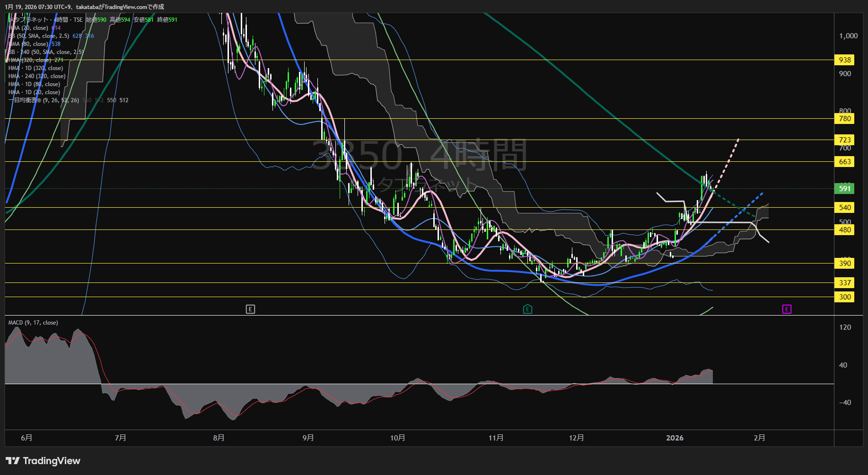
Task: Select the green 591 current price label
Action: pyautogui.click(x=844, y=188)
